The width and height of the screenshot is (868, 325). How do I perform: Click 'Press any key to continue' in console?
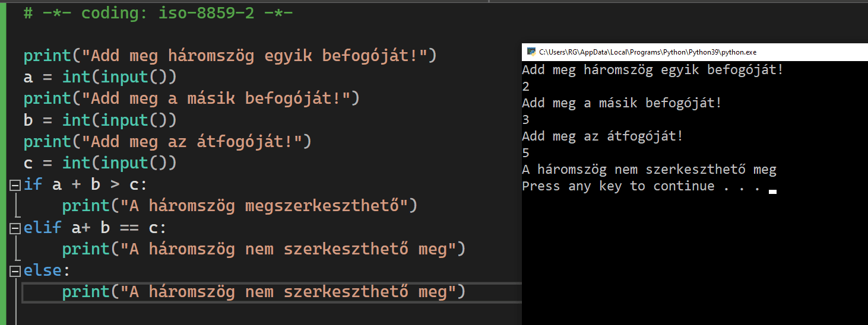point(641,186)
